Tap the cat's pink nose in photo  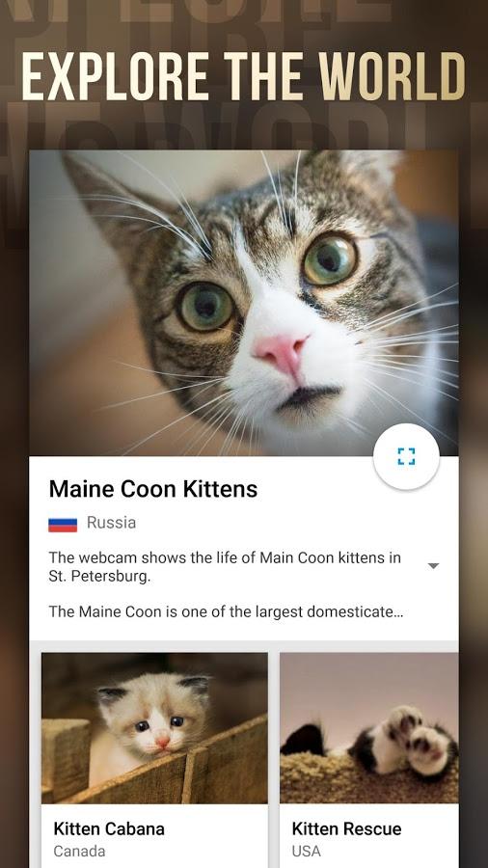click(281, 353)
